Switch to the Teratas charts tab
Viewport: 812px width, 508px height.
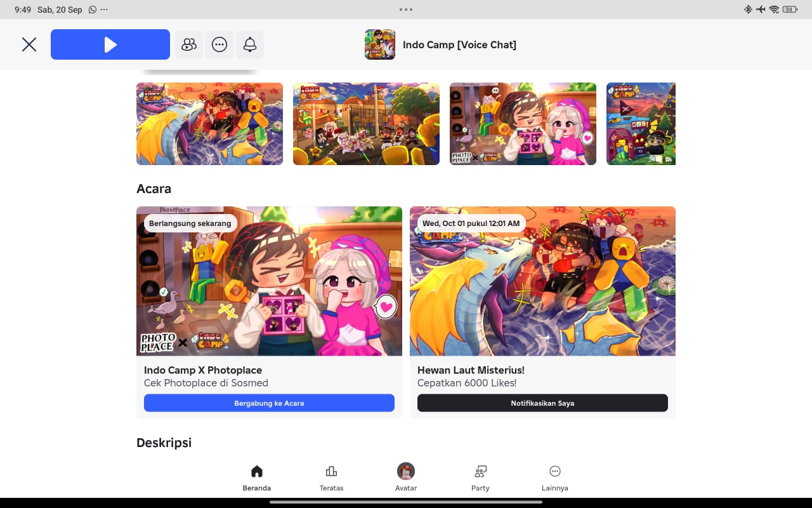(x=331, y=479)
